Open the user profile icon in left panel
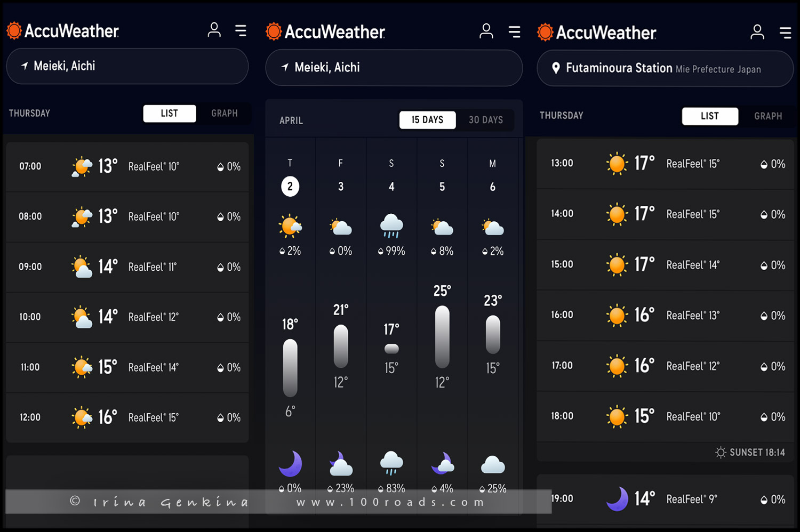 pos(214,30)
